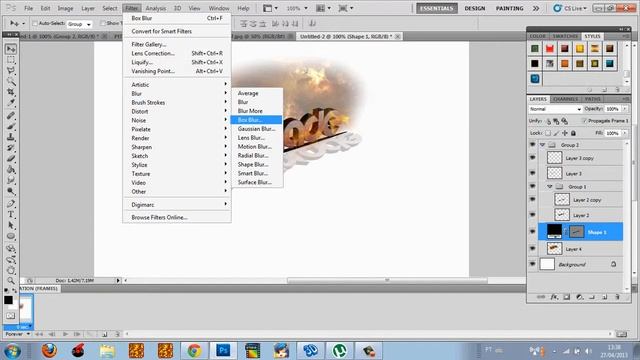Expand the Artistic filter submenu

(x=177, y=84)
